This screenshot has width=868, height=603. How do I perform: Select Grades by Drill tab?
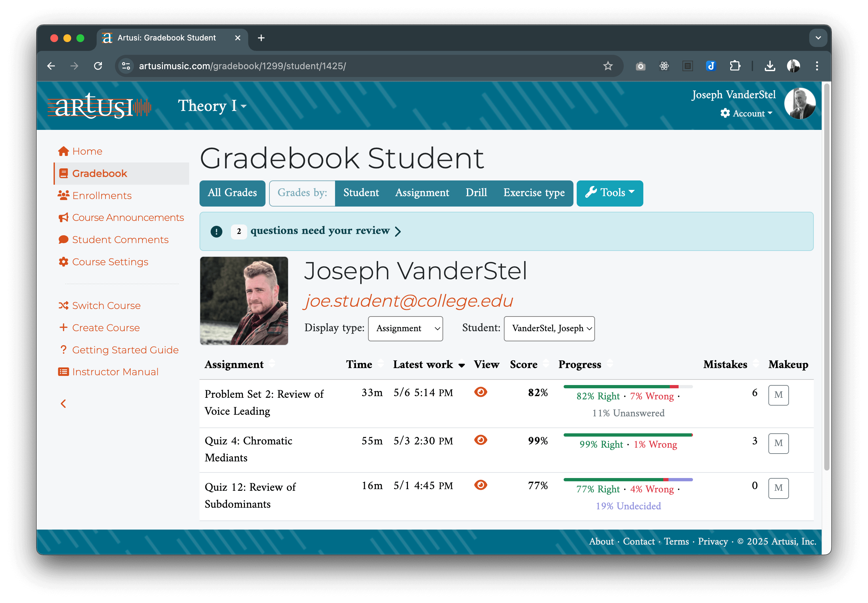pyautogui.click(x=476, y=193)
